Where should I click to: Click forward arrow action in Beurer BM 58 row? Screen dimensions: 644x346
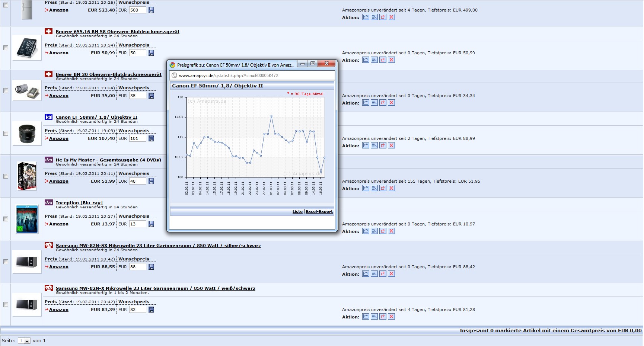click(x=383, y=60)
